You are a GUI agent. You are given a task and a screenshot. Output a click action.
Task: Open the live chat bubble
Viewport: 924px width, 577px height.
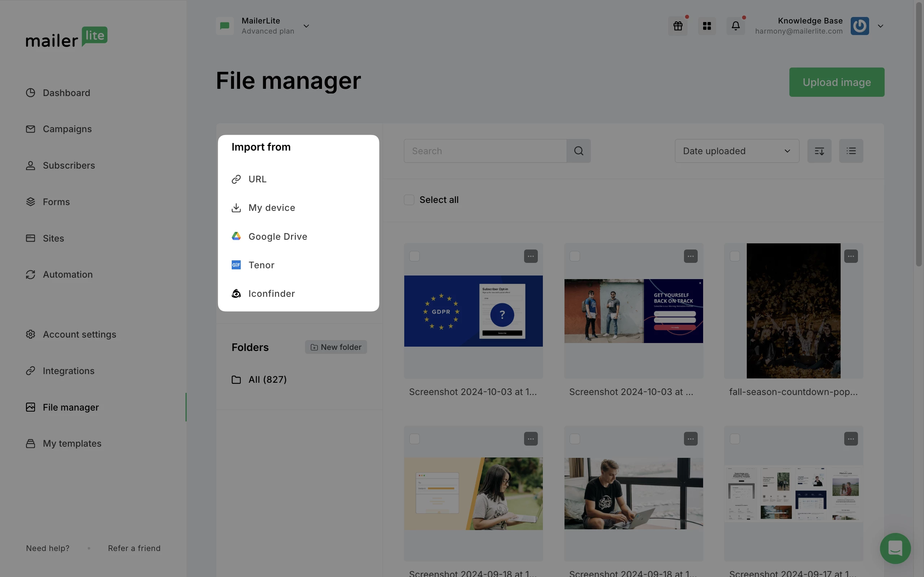coord(895,548)
